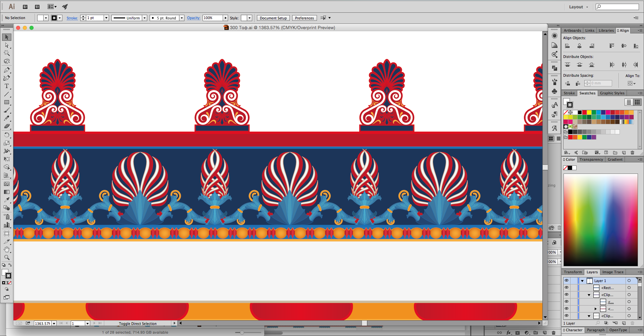Choose the Hand tool
The width and height of the screenshot is (644, 336).
click(x=7, y=250)
